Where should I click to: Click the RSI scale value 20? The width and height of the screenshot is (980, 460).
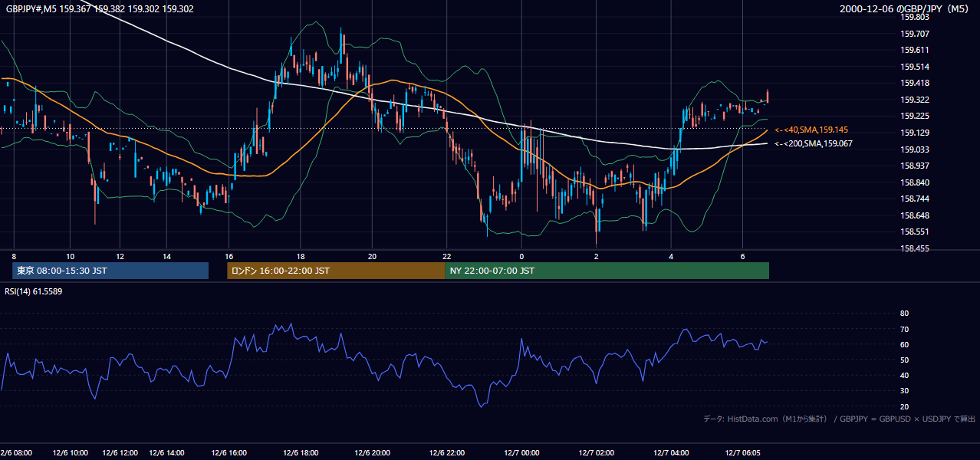click(x=904, y=406)
